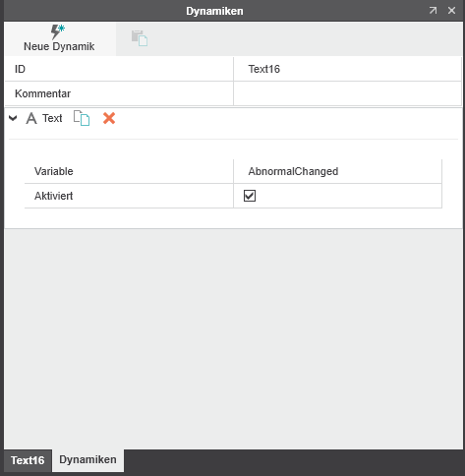The height and width of the screenshot is (476, 465).
Task: Click the empty Kommentar value field
Action: (347, 93)
